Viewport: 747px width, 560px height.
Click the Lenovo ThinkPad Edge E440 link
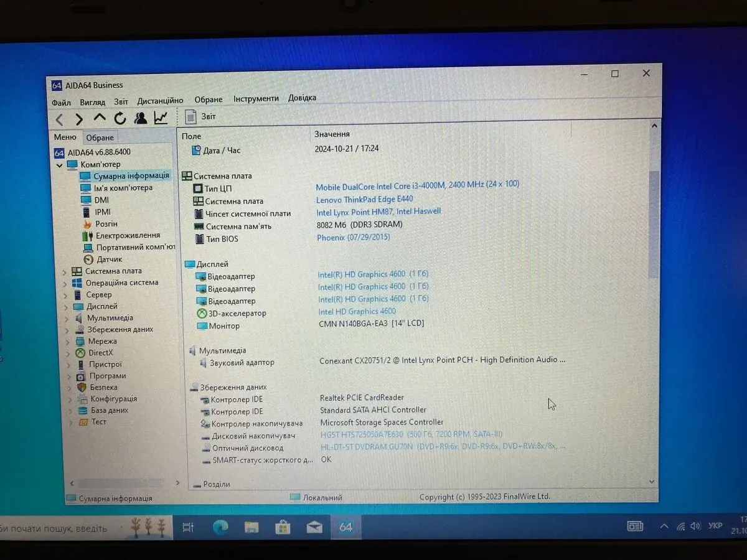(364, 199)
